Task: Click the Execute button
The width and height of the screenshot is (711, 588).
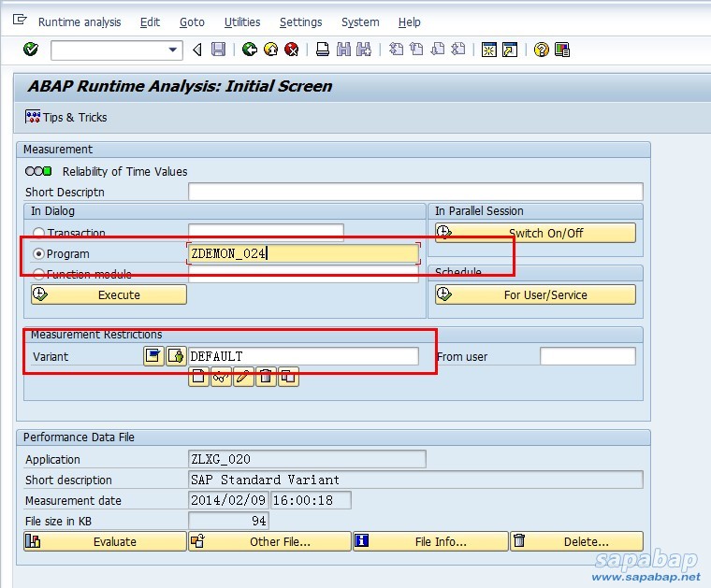Action: tap(109, 294)
